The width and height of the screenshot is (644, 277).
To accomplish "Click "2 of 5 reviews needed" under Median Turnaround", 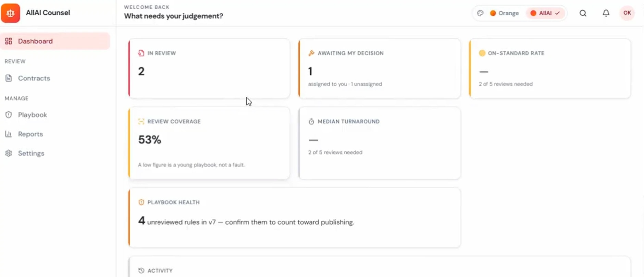I will point(335,152).
